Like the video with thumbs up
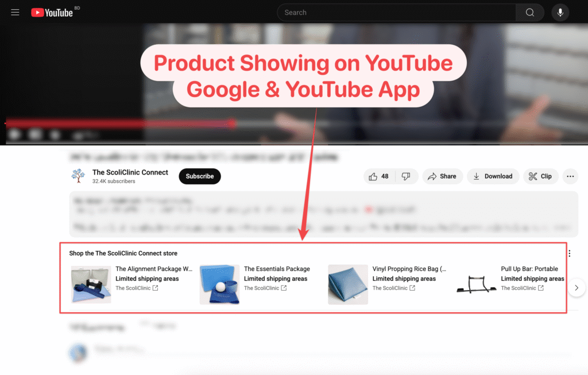588x375 pixels. click(379, 176)
